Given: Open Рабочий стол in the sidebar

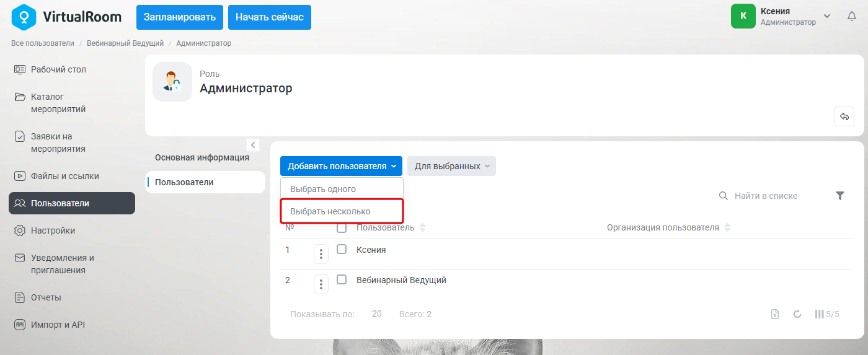Looking at the screenshot, I should coord(72,69).
